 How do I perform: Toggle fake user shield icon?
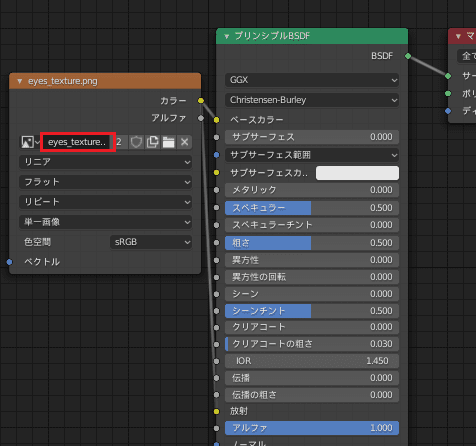[136, 142]
